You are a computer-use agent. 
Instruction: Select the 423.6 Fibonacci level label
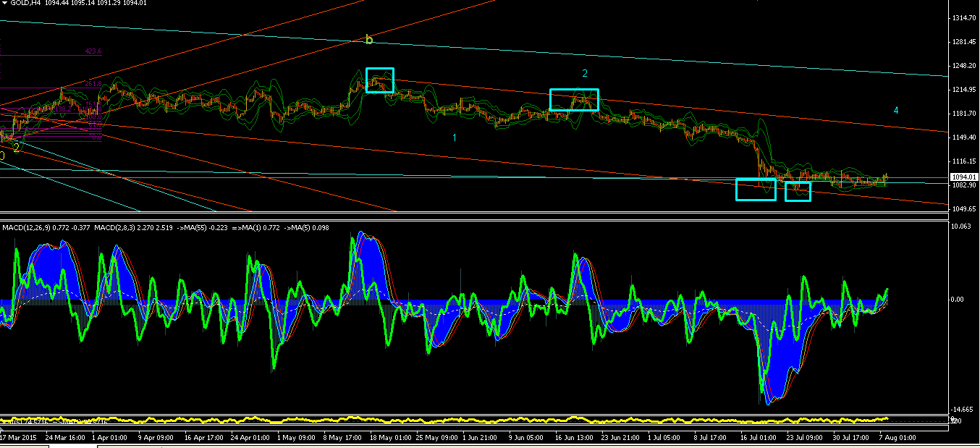point(93,51)
